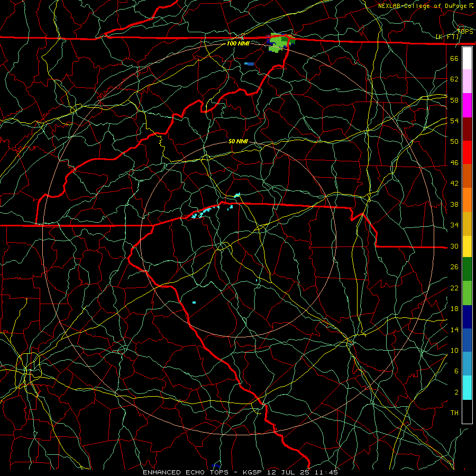
Task: Click the small blue echo southwest of the green cluster
Action: click(x=249, y=64)
